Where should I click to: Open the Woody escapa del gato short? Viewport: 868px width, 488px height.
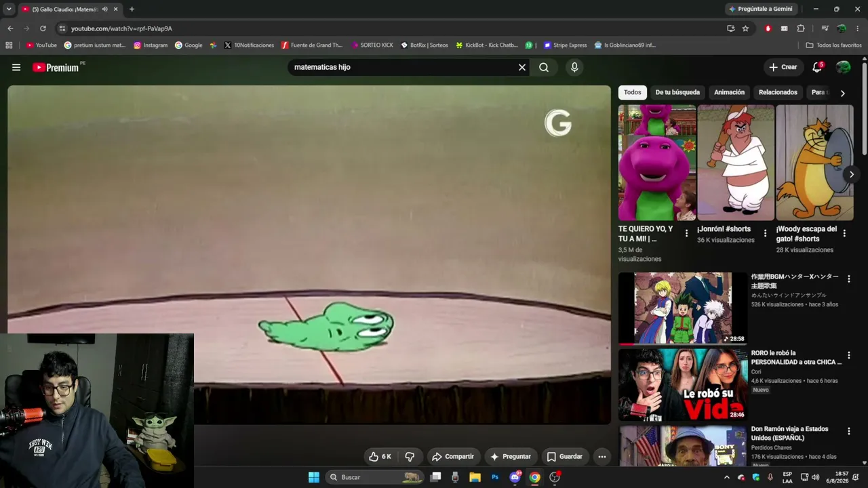click(x=814, y=163)
